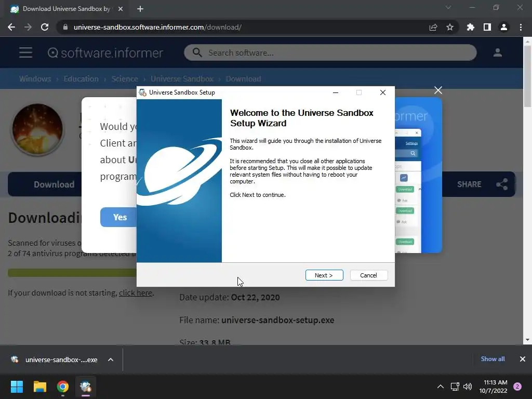Open Chrome from the taskbar
This screenshot has width=532, height=399.
point(63,387)
